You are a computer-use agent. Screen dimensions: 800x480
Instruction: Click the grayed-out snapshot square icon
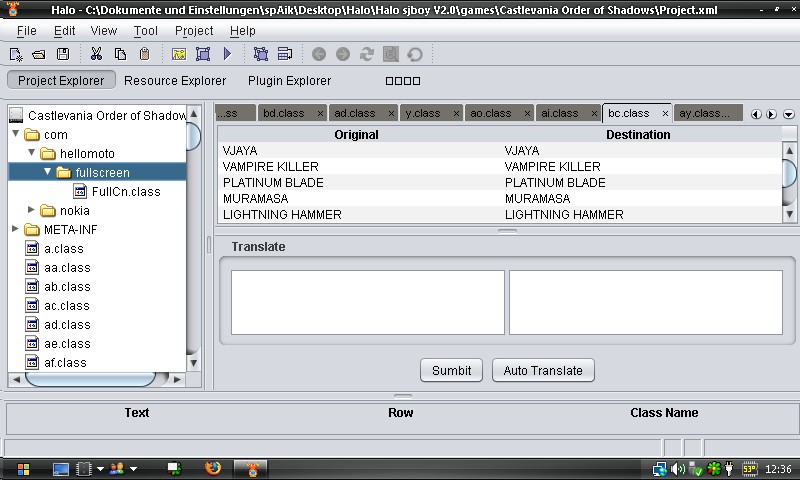tap(391, 54)
